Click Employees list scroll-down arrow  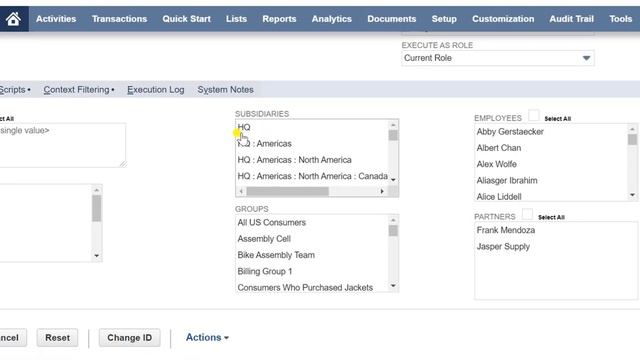[632, 195]
